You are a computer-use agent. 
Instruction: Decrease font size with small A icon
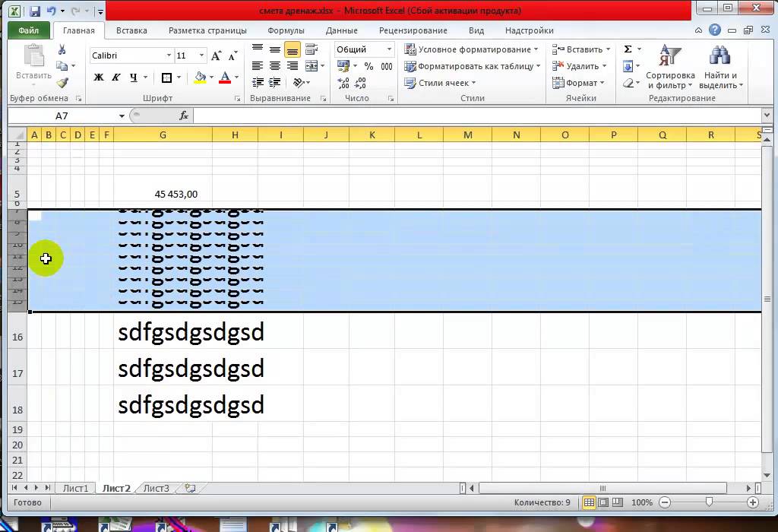click(x=232, y=55)
